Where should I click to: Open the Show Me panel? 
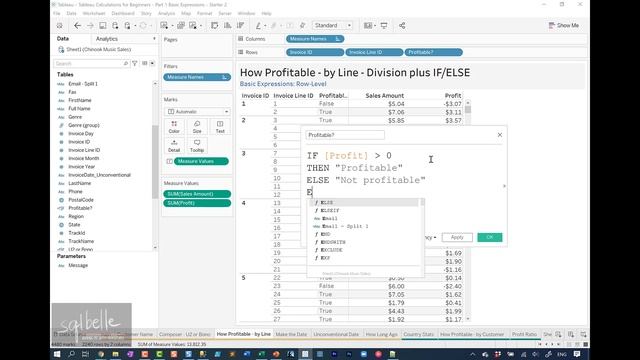pos(563,25)
